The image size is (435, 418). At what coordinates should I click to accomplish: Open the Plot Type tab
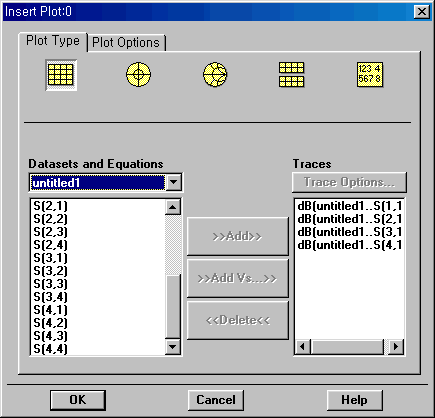[53, 41]
